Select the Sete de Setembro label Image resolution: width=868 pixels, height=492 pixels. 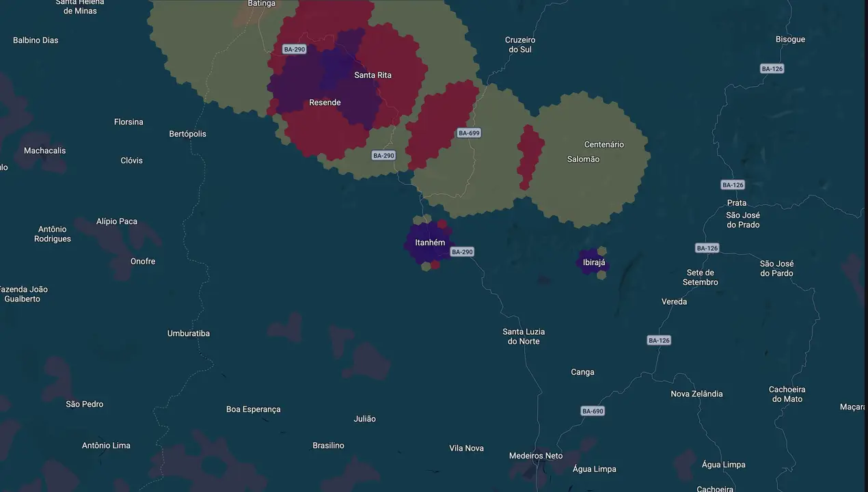pos(701,277)
